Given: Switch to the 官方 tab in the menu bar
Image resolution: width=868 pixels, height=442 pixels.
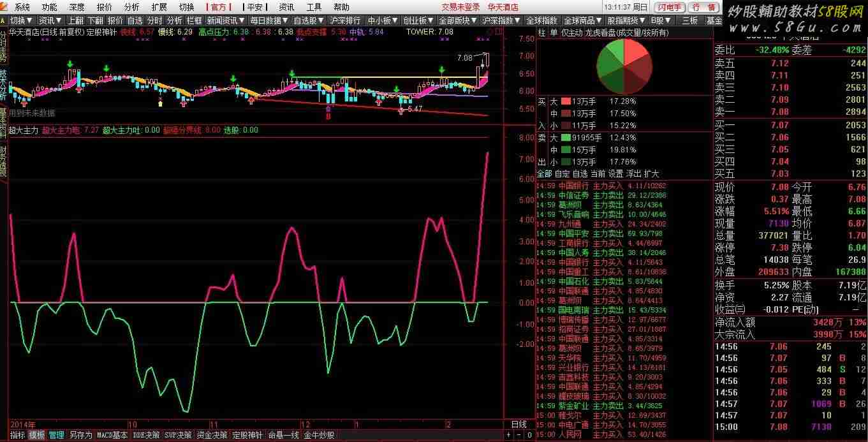Looking at the screenshot, I should [x=219, y=7].
